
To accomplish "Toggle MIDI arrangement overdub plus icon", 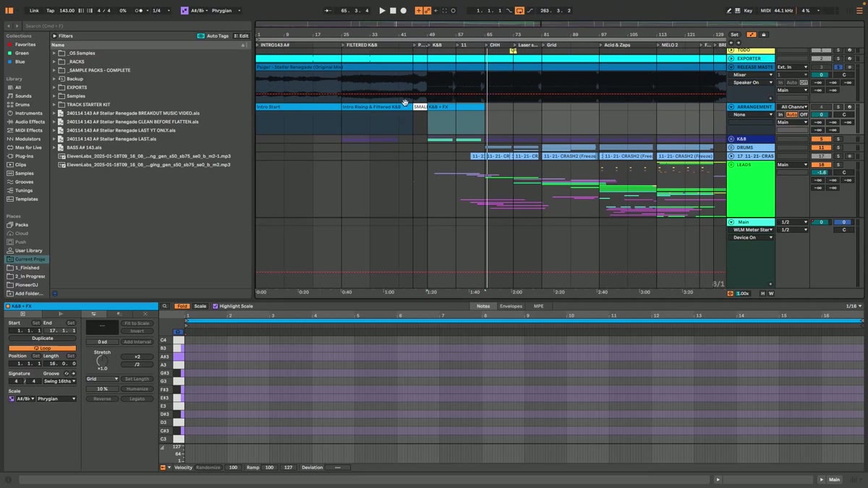I will (419, 11).
